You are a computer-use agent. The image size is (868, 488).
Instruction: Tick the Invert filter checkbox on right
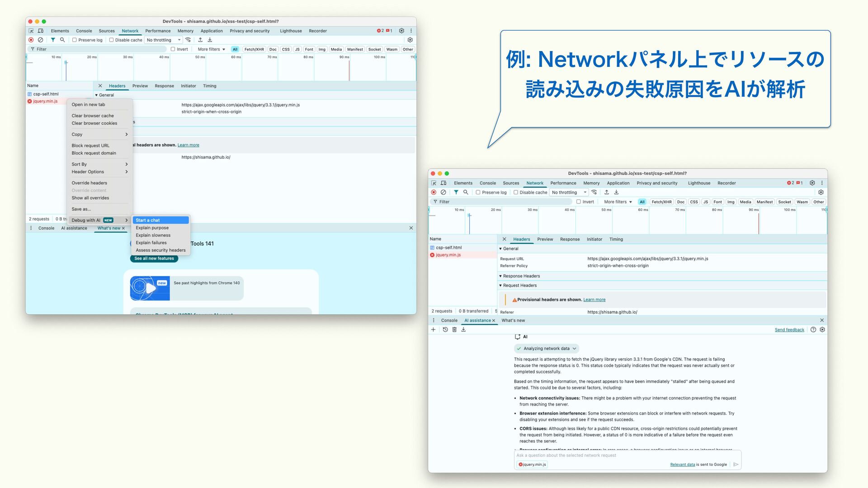tap(579, 202)
